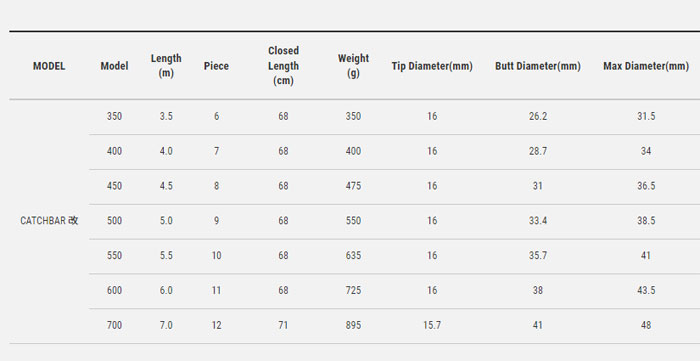Viewport: 700px width, 361px height.
Task: Select the Length (m) column header
Action: coord(166,66)
